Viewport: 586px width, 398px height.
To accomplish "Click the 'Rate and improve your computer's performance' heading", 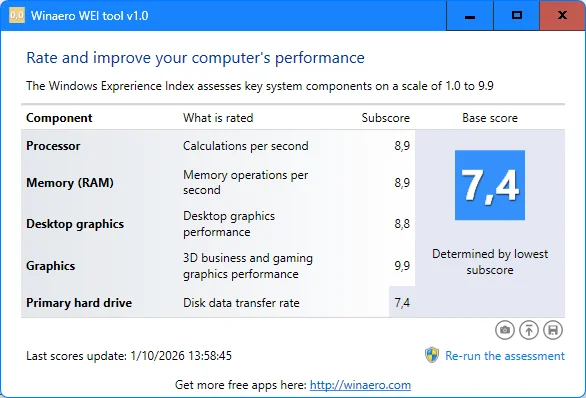I will [195, 58].
